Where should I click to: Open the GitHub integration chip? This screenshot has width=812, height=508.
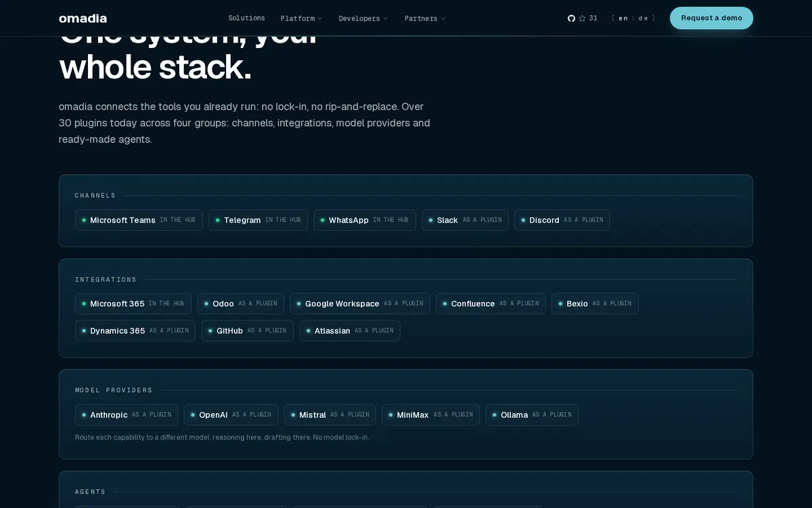(247, 331)
